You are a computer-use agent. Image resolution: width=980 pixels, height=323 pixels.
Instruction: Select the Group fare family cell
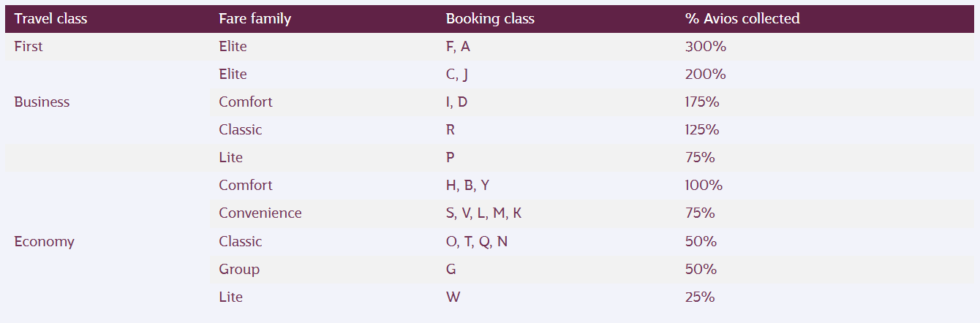tap(239, 270)
